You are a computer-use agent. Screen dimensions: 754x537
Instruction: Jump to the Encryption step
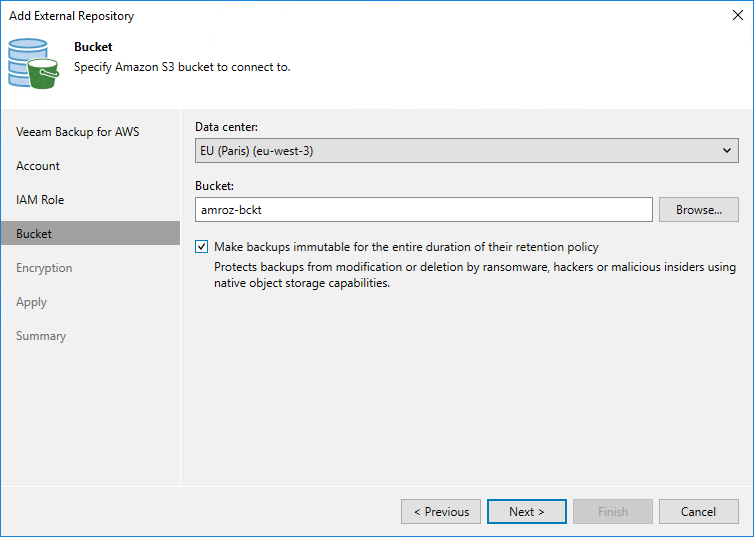pyautogui.click(x=44, y=268)
